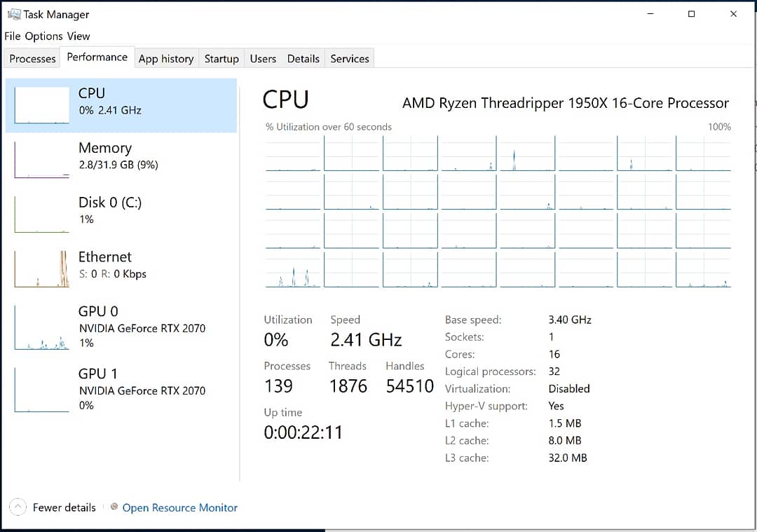Click the Resource Monitor icon beside the link

[114, 506]
